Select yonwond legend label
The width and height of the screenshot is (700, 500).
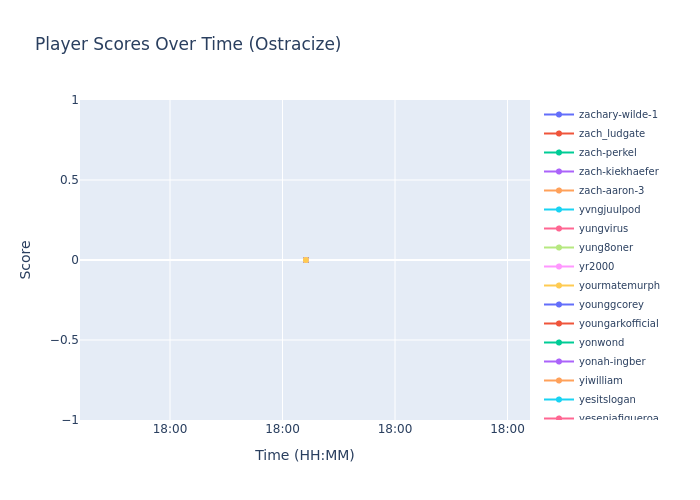(x=601, y=343)
